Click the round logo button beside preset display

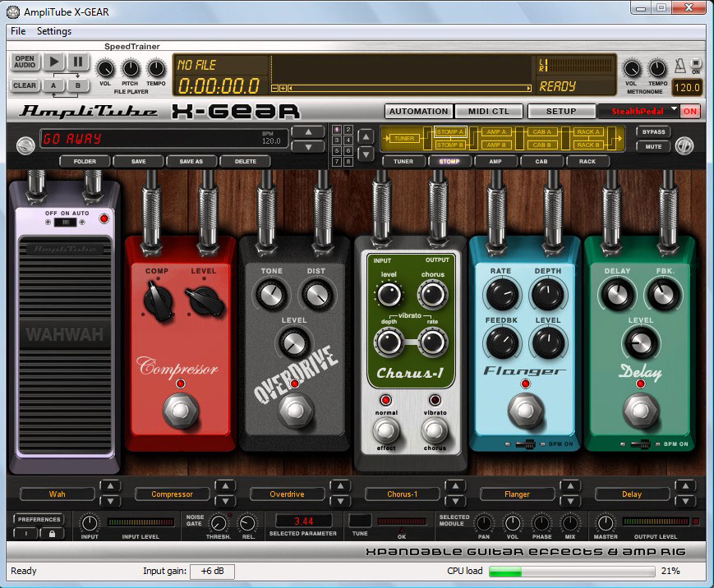pyautogui.click(x=25, y=145)
